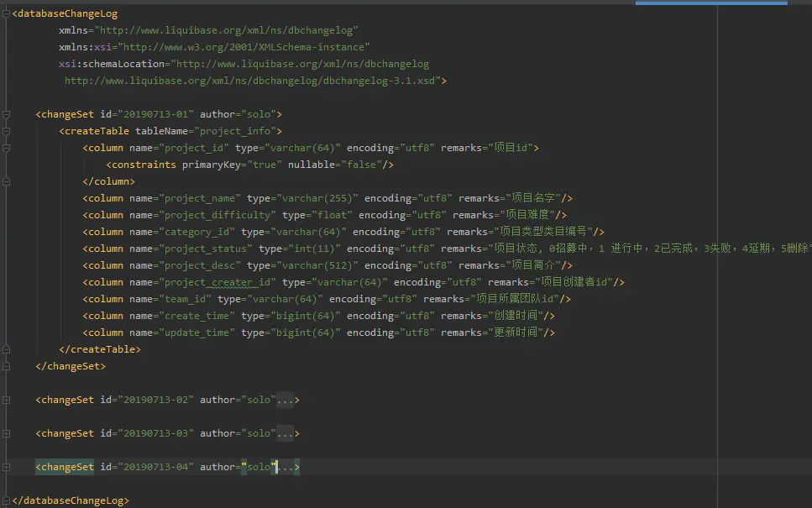Click the folded ellipsis of changeSet 20190713-02
The image size is (812, 508).
285,400
